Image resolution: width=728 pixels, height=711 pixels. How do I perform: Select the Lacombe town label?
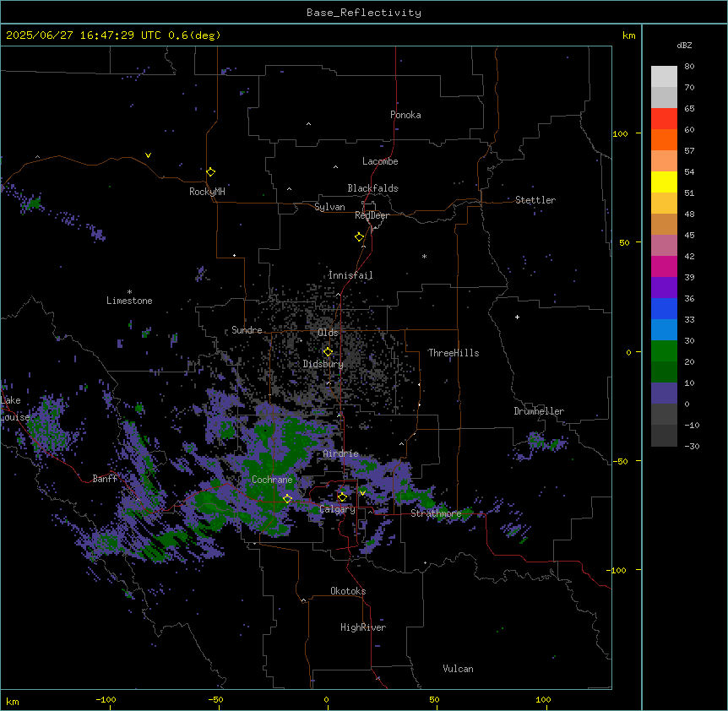(x=380, y=161)
